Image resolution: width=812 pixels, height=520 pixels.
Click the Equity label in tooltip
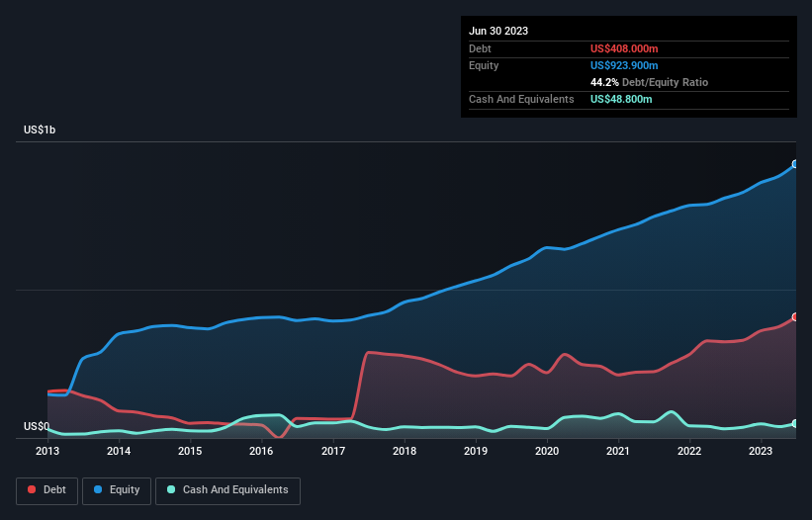[x=484, y=65]
